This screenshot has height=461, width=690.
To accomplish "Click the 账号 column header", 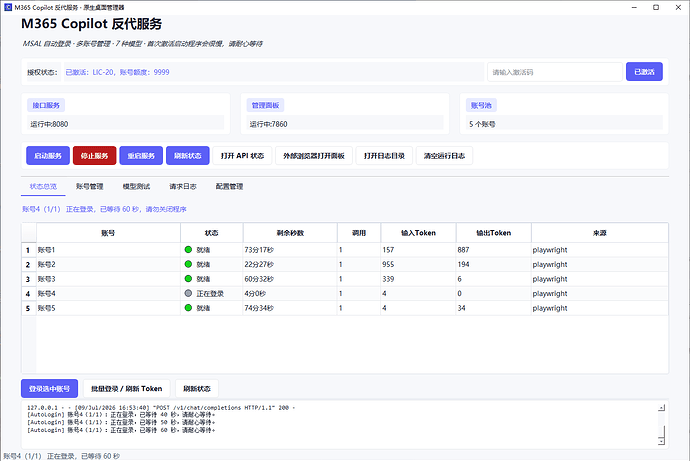I will 108,233.
